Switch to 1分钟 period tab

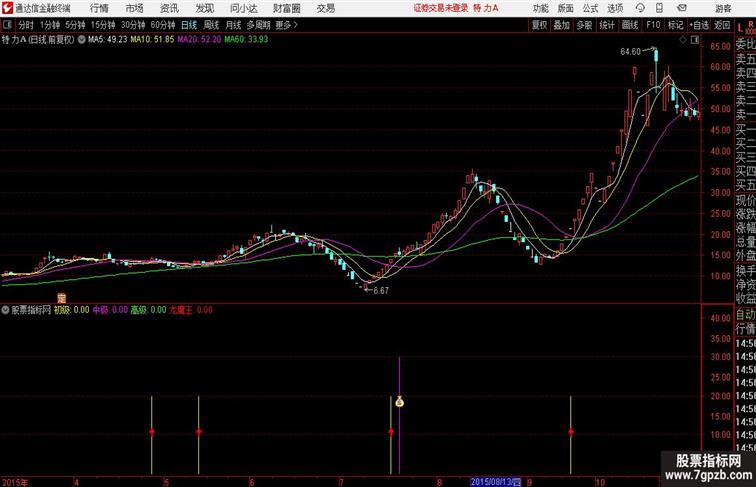pyautogui.click(x=50, y=25)
